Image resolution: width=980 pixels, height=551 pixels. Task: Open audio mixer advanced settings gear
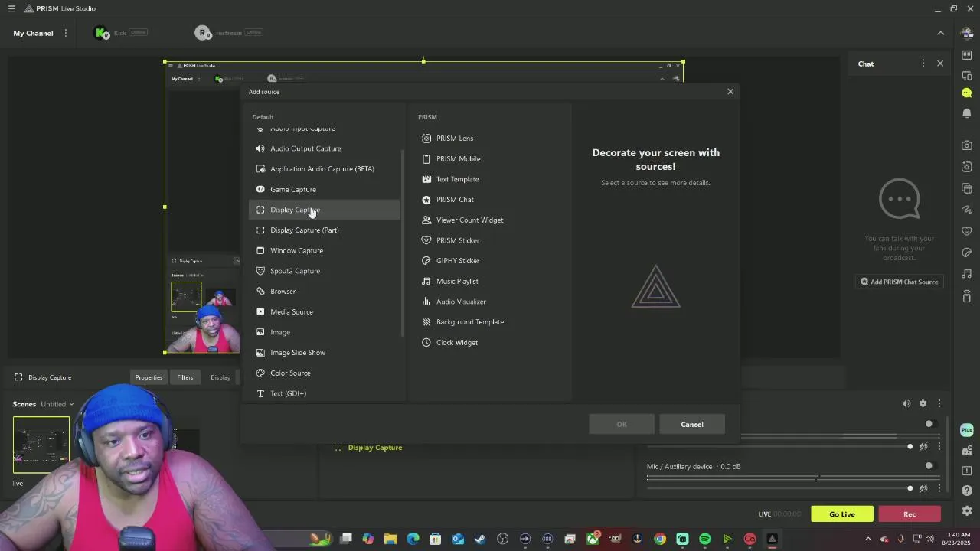[923, 403]
